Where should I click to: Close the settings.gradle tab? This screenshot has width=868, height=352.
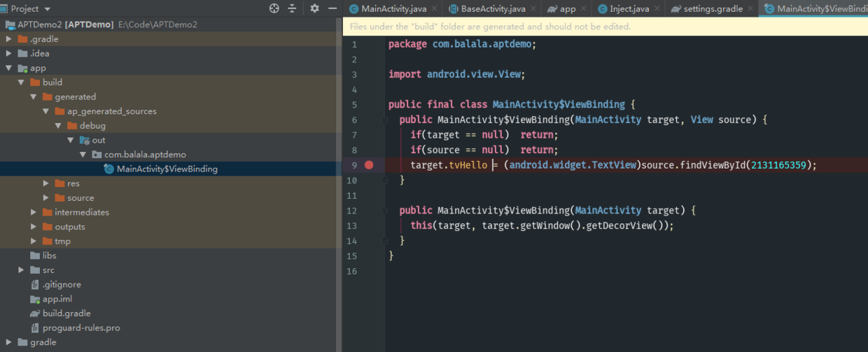(x=751, y=9)
